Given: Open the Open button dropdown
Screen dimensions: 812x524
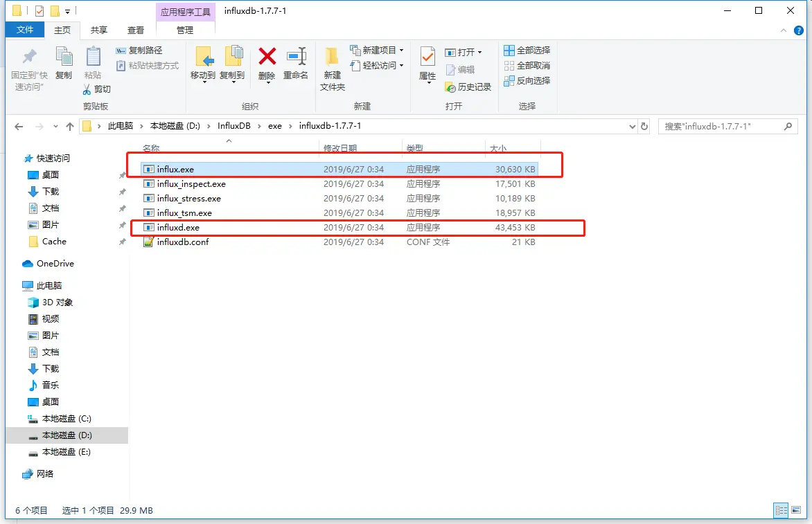Looking at the screenshot, I should point(479,52).
